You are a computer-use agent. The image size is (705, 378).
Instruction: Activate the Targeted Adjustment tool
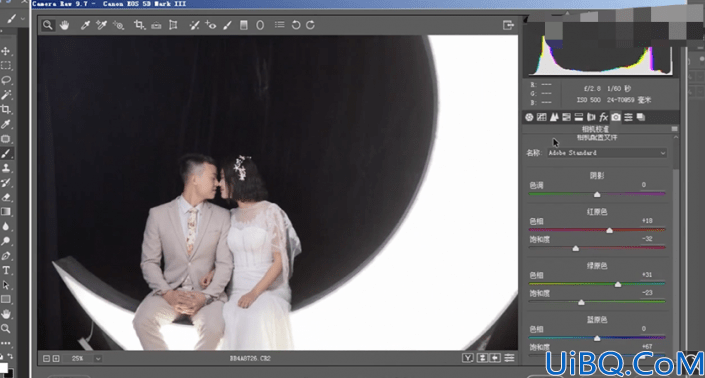[118, 25]
